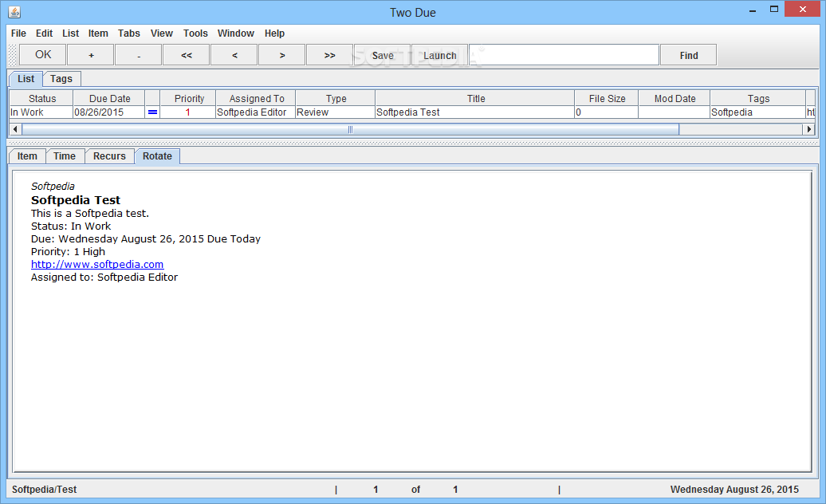The height and width of the screenshot is (504, 826).
Task: Click the Java icon in the title bar
Action: (x=14, y=12)
